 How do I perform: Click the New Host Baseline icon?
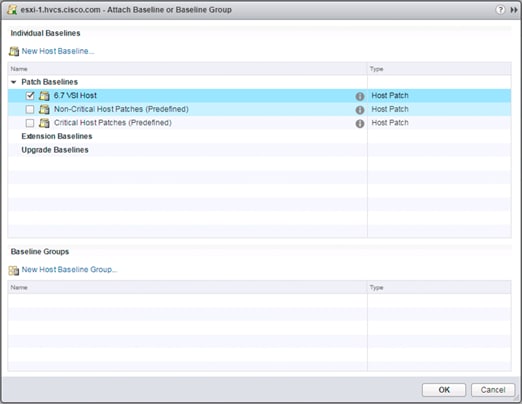[14, 51]
